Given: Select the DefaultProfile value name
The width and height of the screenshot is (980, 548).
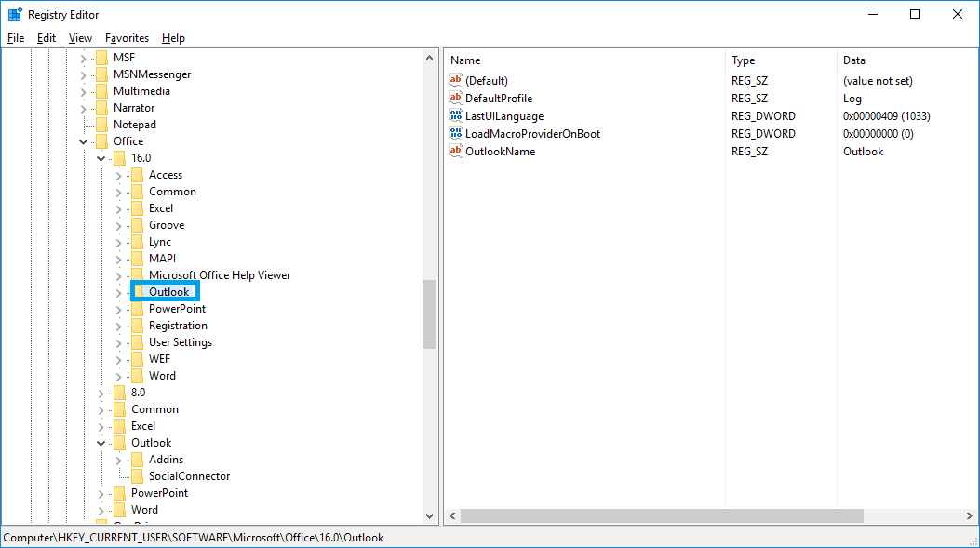Looking at the screenshot, I should click(499, 98).
